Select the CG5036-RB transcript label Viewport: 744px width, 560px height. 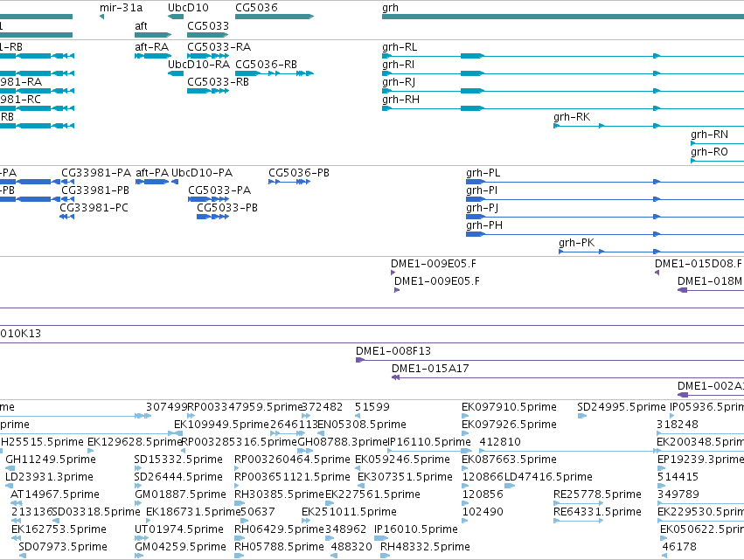pos(266,65)
